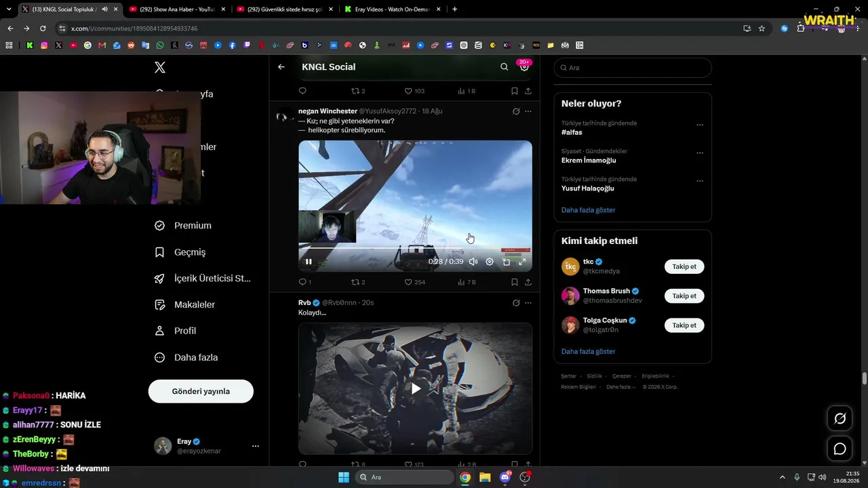Go to Profil page
Image resolution: width=868 pixels, height=488 pixels.
pyautogui.click(x=176, y=331)
